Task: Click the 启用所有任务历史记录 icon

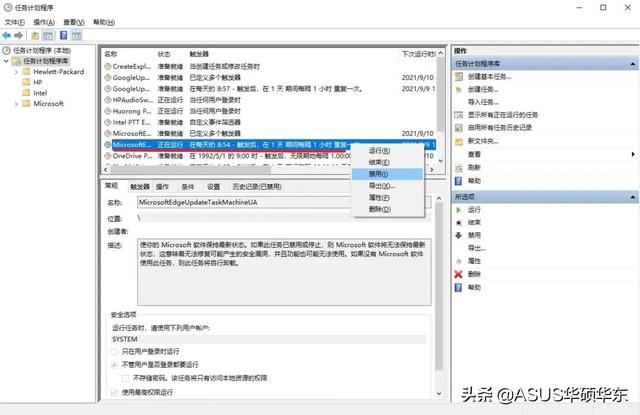Action: point(459,128)
